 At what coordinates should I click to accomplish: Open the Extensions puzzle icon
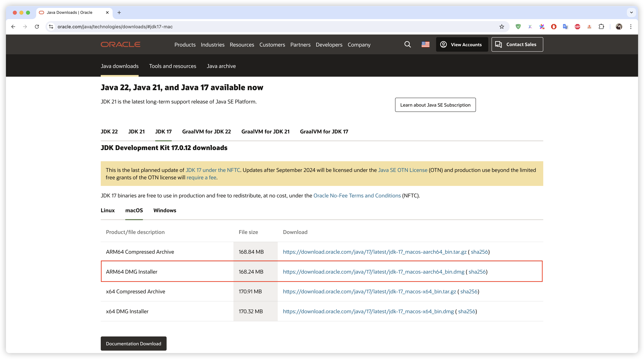click(601, 27)
